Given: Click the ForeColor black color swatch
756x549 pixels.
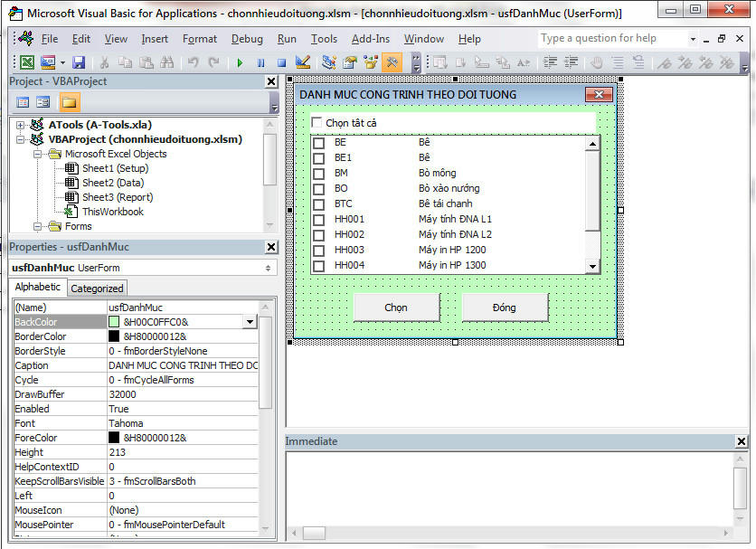Looking at the screenshot, I should click(x=114, y=438).
